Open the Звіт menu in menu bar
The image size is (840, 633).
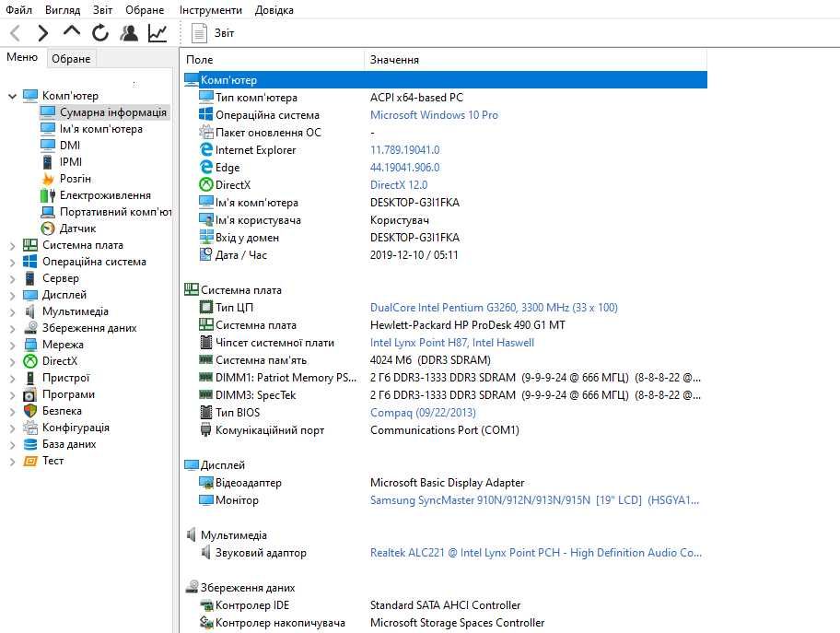pos(102,9)
